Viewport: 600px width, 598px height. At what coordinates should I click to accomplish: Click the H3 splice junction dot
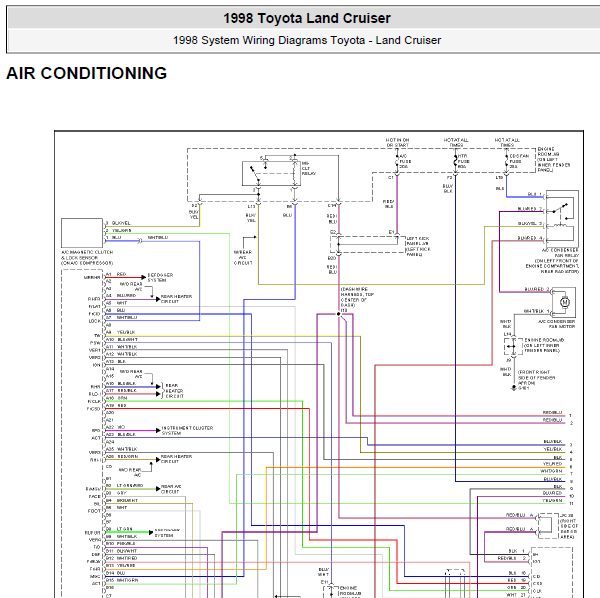pos(339,314)
